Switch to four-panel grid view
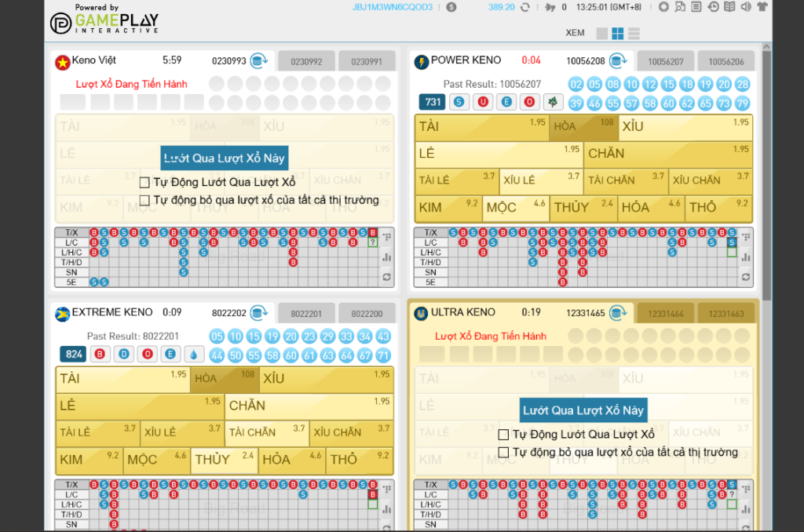This screenshot has height=532, width=804. click(x=618, y=34)
